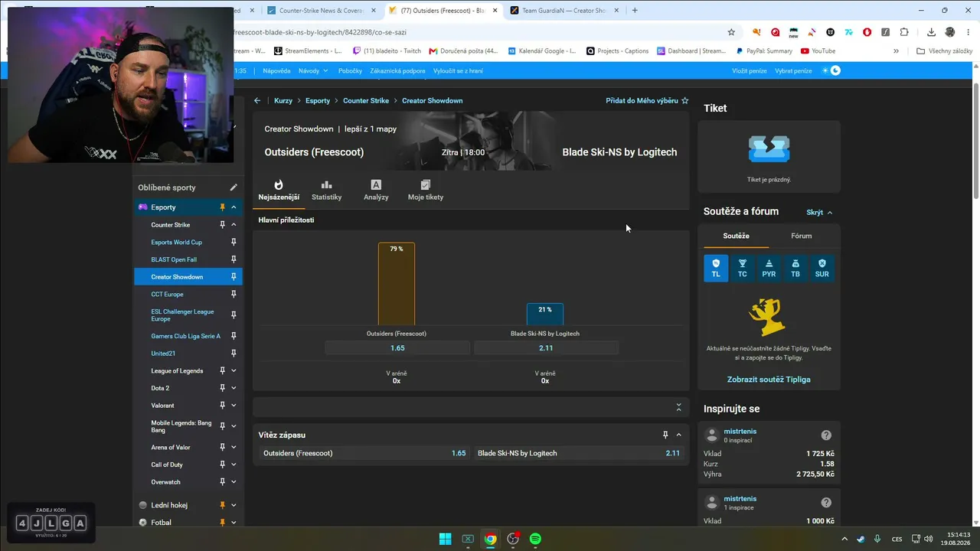
Task: Expand the collapsed panel with double chevron
Action: point(678,407)
